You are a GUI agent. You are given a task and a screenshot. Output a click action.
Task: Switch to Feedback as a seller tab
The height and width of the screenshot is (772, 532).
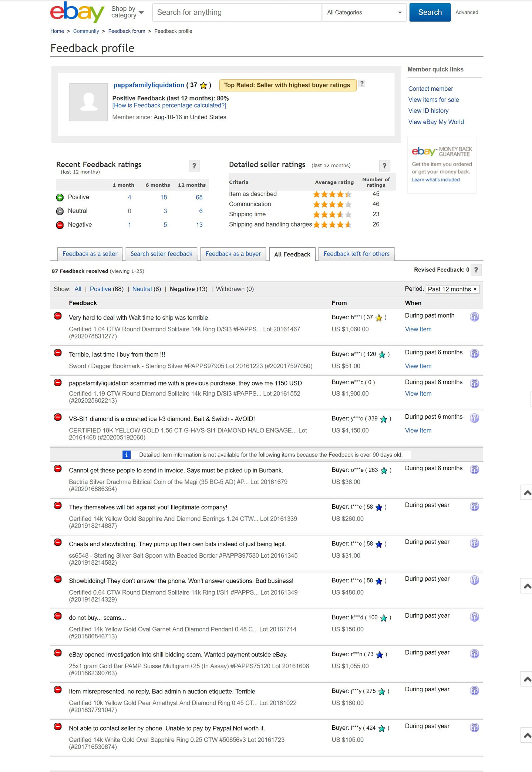90,254
